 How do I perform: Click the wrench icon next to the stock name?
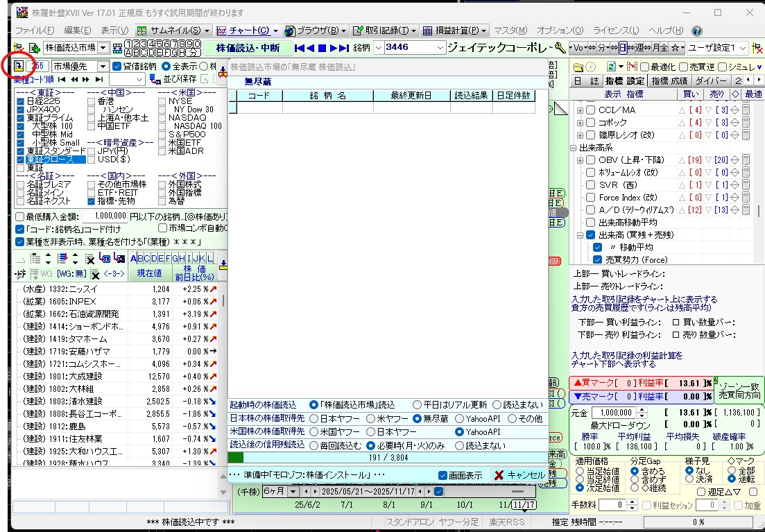coord(560,48)
